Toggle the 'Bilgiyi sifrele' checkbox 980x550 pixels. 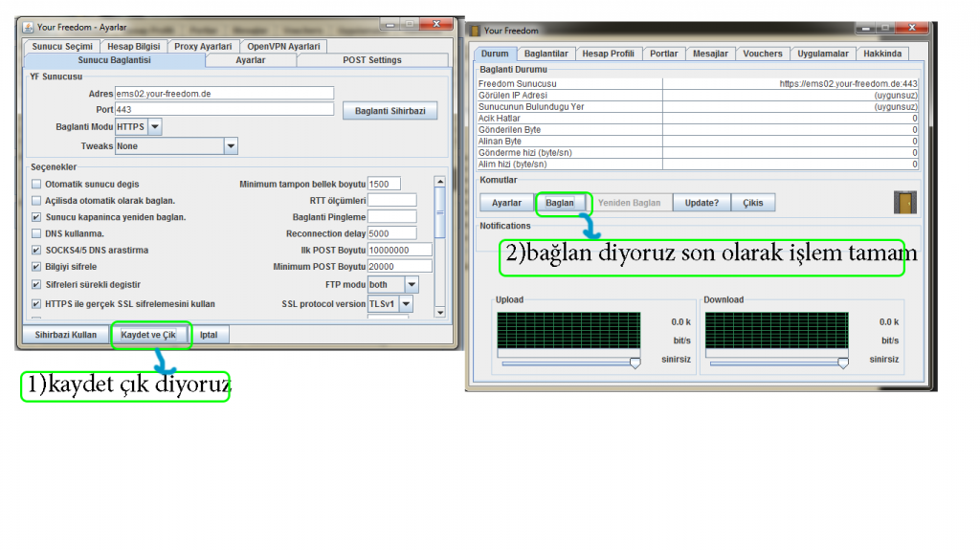tap(36, 266)
